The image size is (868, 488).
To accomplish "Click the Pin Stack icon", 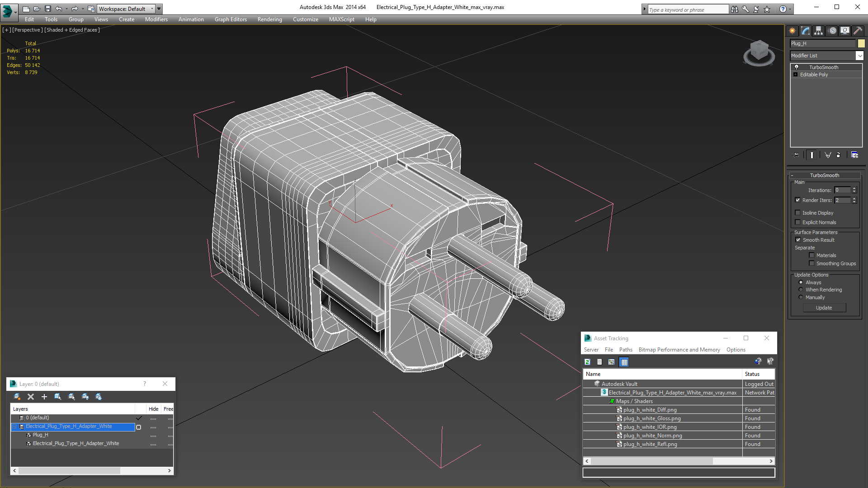I will click(x=796, y=155).
